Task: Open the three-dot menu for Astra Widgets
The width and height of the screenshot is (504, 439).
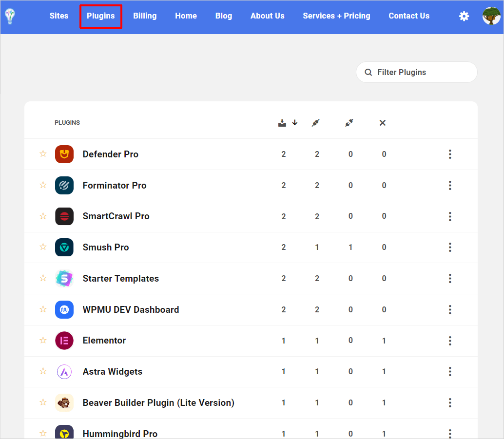Action: pos(450,371)
